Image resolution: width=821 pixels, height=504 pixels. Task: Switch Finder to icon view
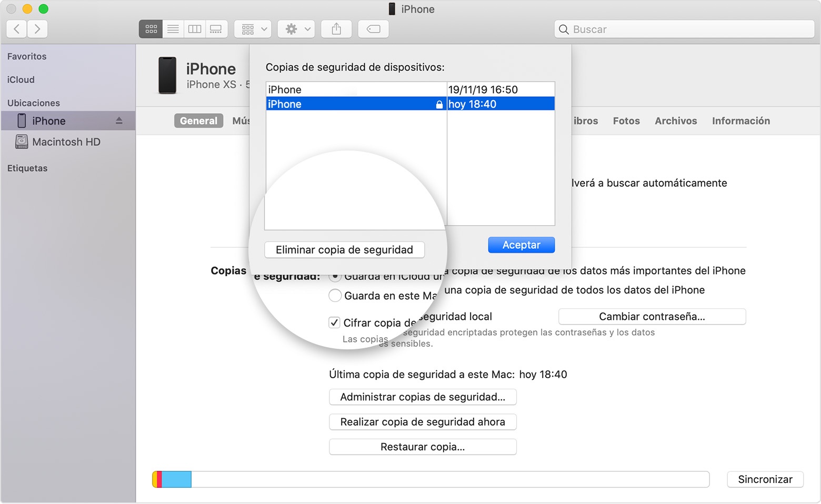[x=151, y=29]
